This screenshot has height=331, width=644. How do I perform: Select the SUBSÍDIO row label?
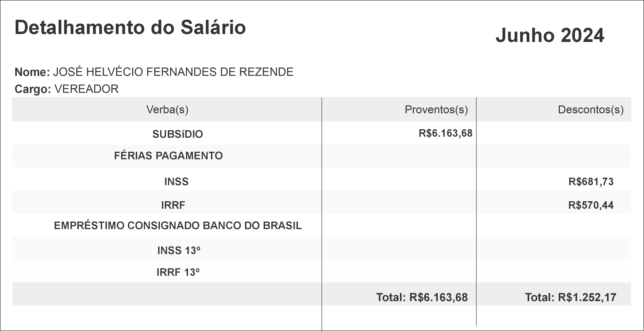pyautogui.click(x=178, y=134)
